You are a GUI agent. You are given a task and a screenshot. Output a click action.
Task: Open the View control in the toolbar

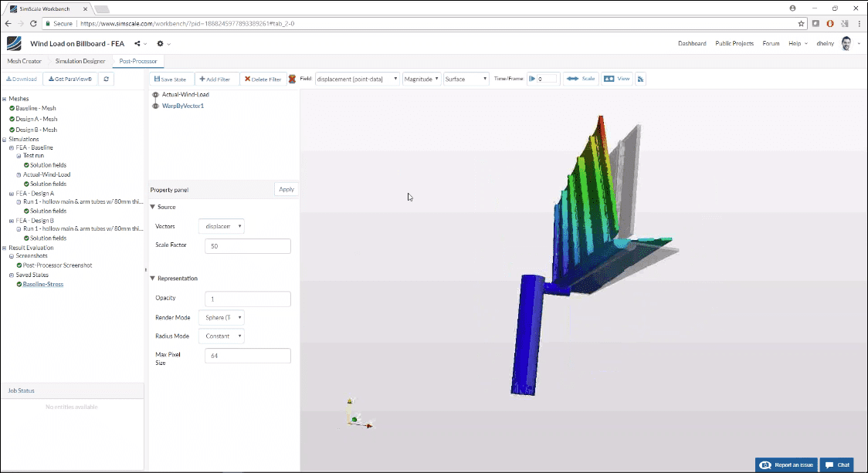tap(616, 79)
